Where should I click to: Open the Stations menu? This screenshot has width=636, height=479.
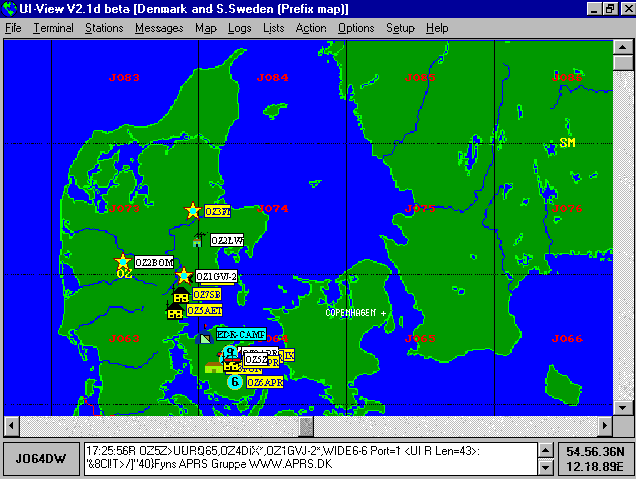pos(104,28)
